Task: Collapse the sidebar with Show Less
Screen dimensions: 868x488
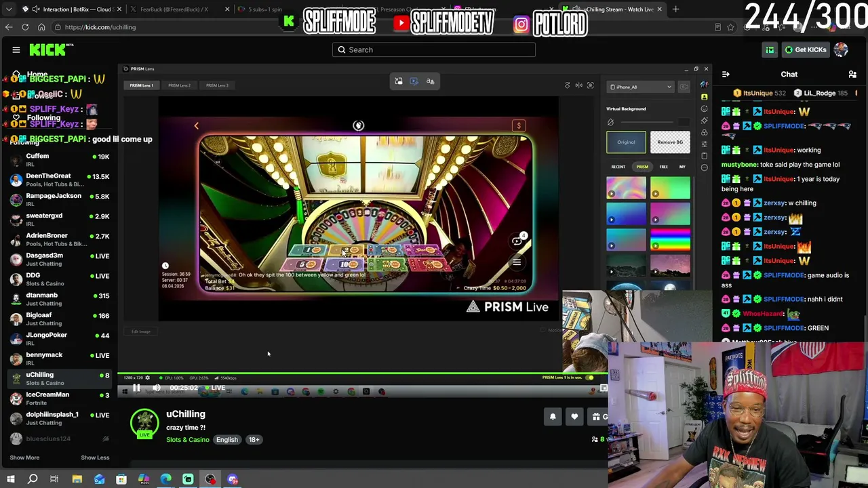Action: [x=95, y=457]
